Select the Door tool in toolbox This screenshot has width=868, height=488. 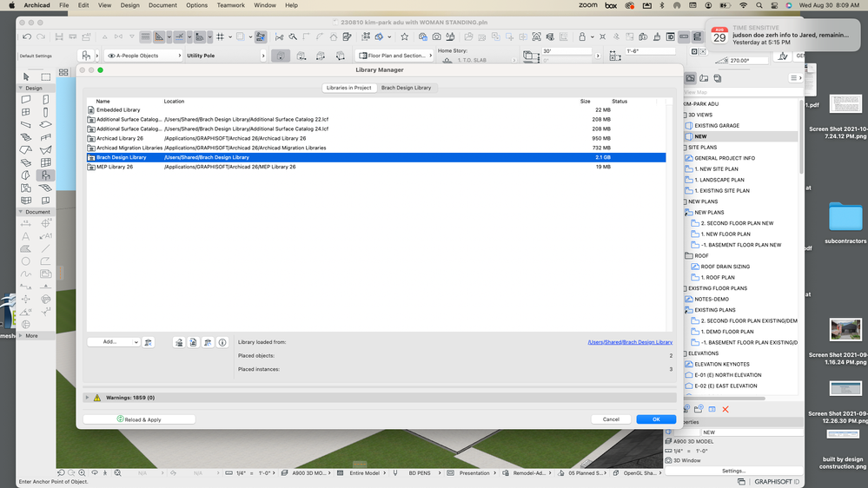46,100
